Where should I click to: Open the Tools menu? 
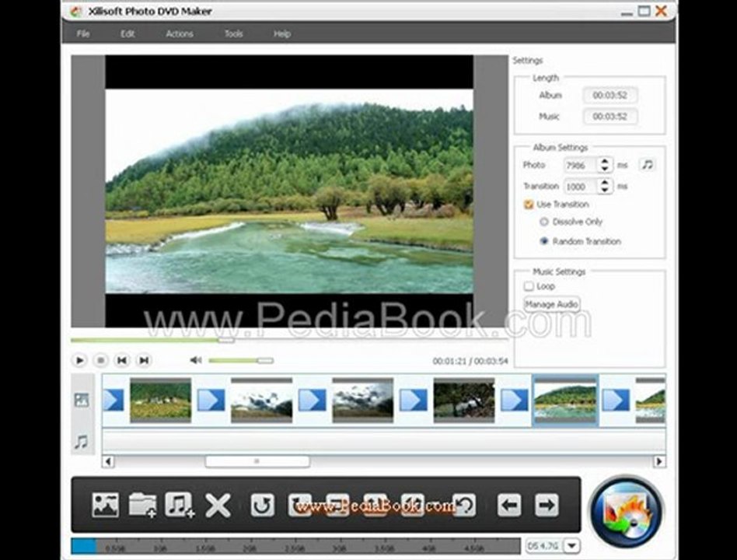[233, 34]
